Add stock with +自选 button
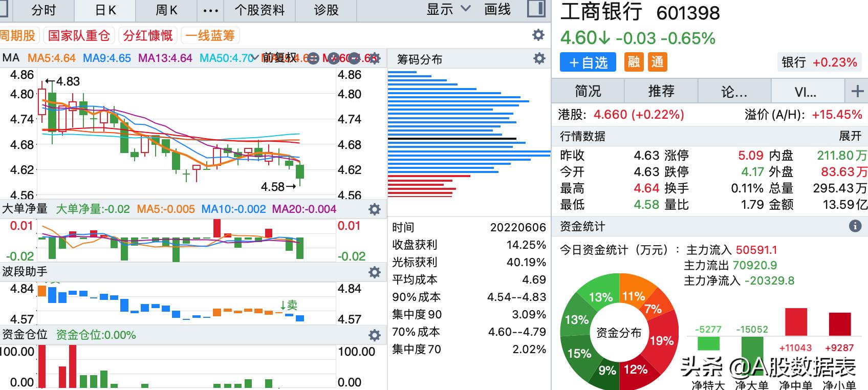The image size is (868, 390). click(x=588, y=62)
